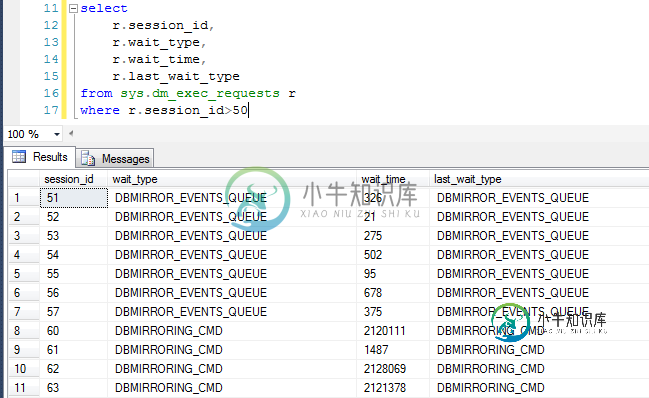Select row header 6

(24, 293)
